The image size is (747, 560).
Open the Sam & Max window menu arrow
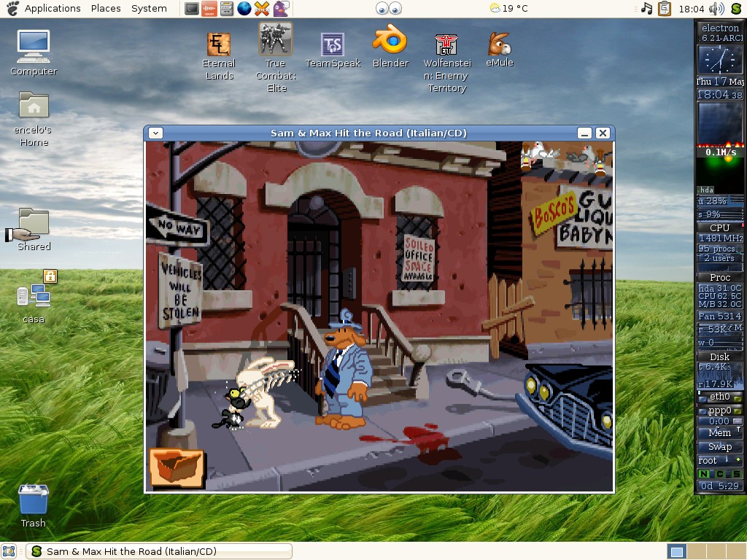click(156, 133)
